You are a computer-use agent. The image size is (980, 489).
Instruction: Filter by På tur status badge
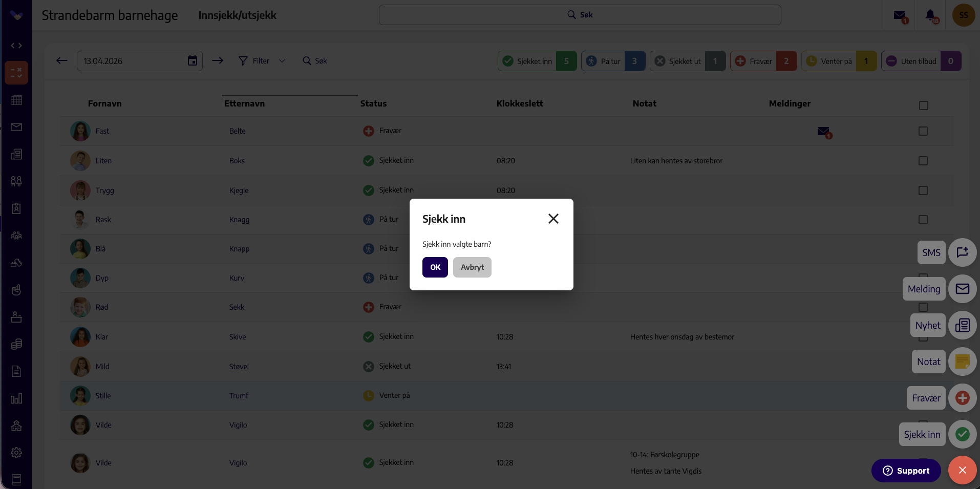[x=613, y=61]
